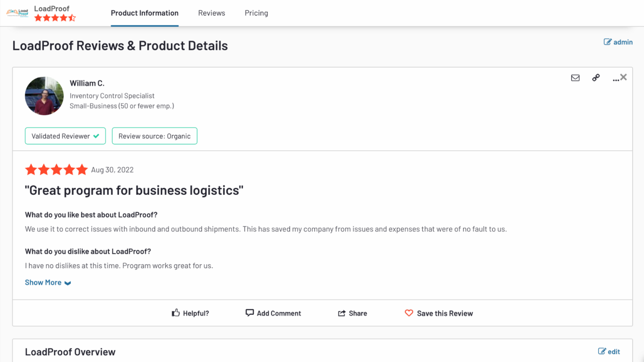Click "LoadProof Reviews & Product Details" heading
644x362 pixels.
(x=120, y=45)
